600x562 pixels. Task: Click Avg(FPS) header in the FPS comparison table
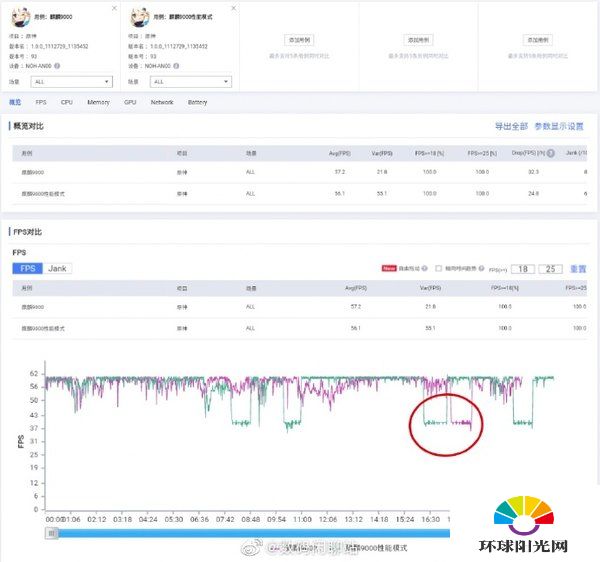click(355, 288)
